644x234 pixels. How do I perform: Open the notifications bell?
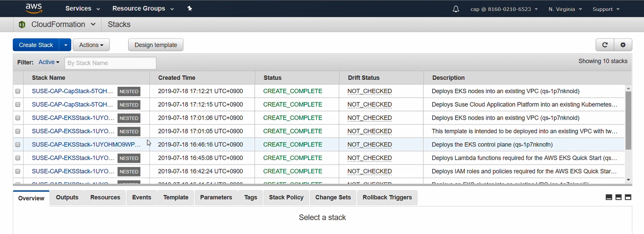coord(456,9)
